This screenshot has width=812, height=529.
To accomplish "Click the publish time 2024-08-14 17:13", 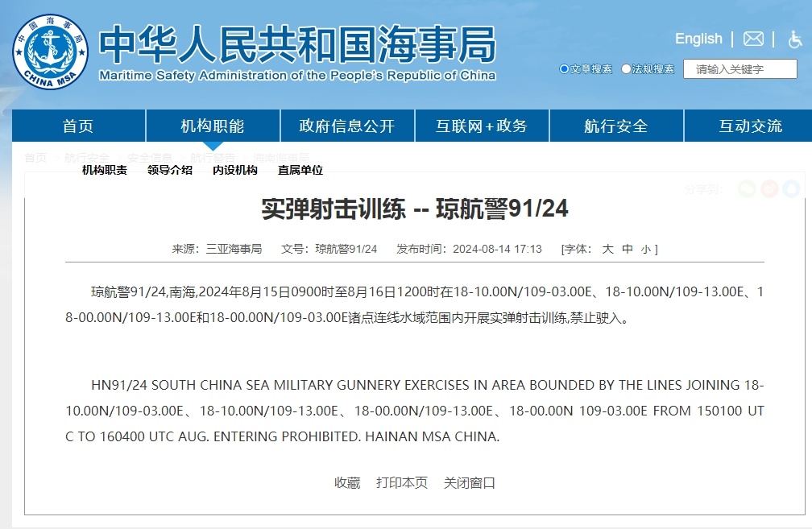I will click(x=497, y=249).
